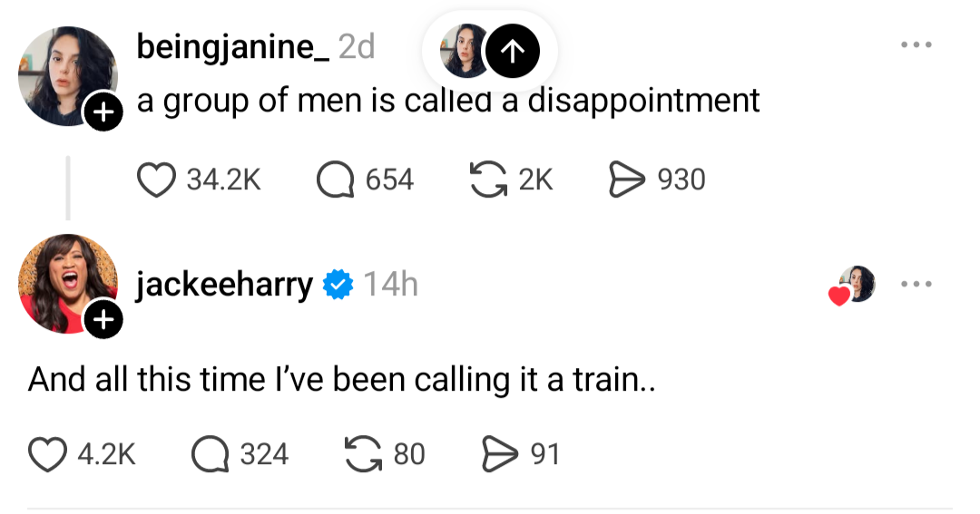Tap the liked-by-author heart avatar
The image size is (980, 514).
click(x=853, y=286)
